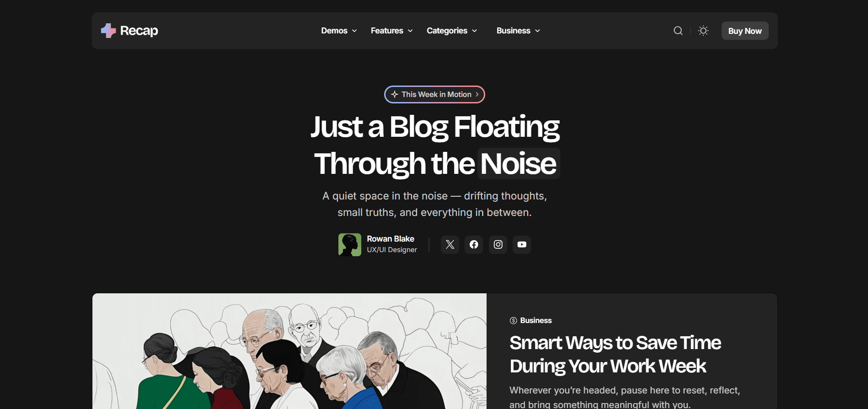868x409 pixels.
Task: Open the Facebook social icon
Action: point(474,244)
